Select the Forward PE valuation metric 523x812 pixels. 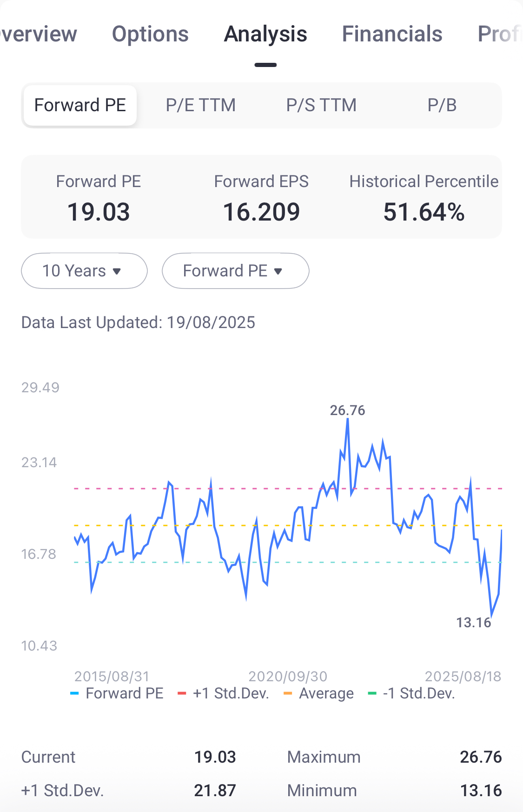(80, 105)
